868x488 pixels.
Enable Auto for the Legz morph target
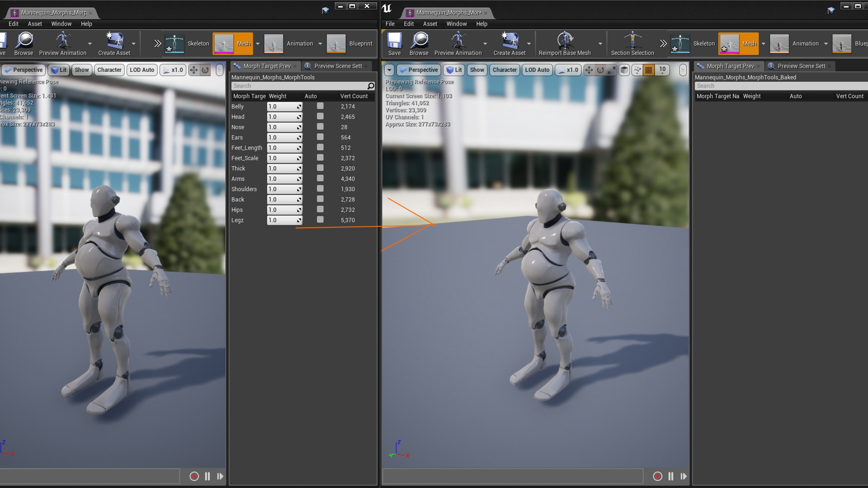pyautogui.click(x=320, y=220)
